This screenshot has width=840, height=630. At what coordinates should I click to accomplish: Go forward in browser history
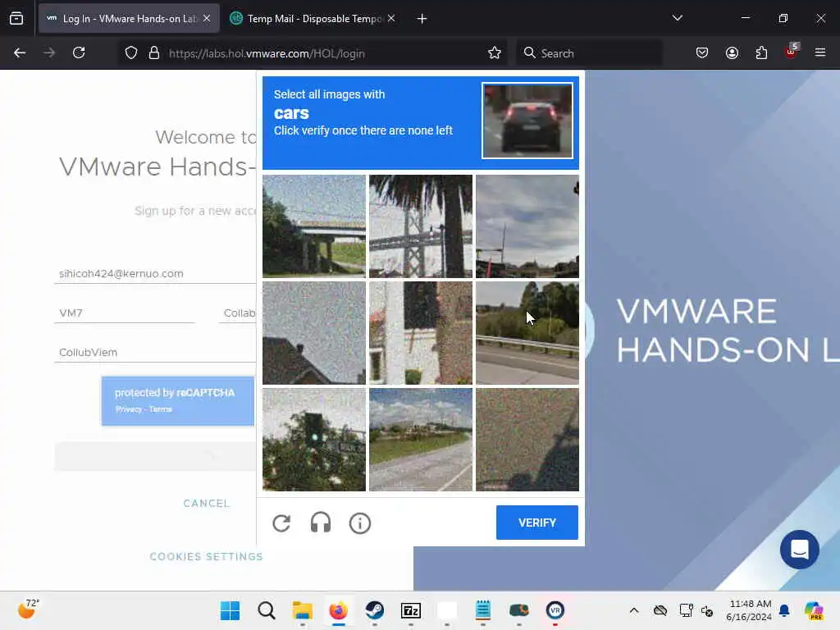(x=49, y=53)
